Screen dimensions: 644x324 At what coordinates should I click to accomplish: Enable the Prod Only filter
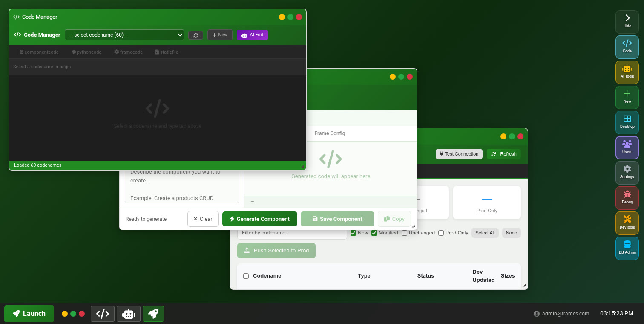441,233
